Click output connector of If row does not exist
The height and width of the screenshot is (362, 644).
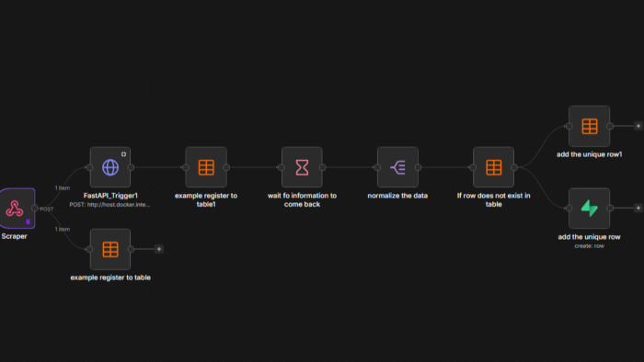tap(513, 167)
